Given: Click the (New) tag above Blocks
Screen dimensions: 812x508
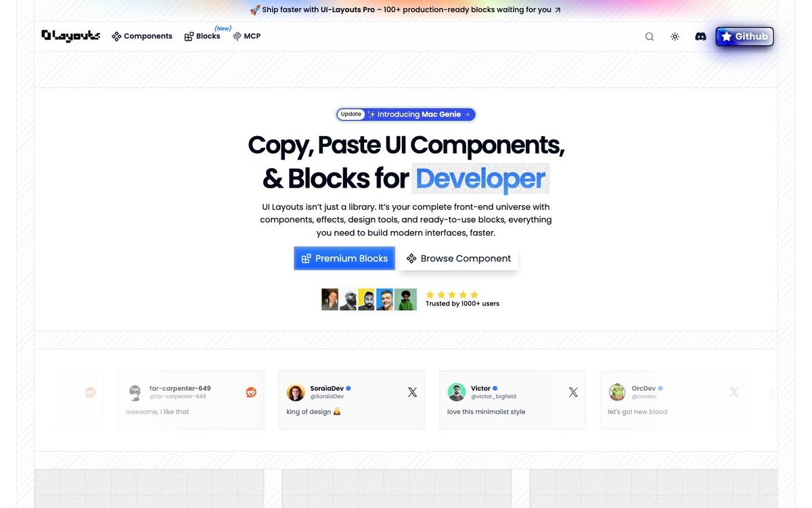Looking at the screenshot, I should 223,28.
